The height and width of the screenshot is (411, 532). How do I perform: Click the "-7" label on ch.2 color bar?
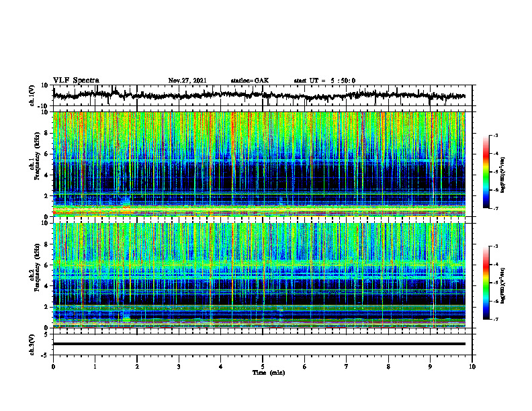(496, 320)
